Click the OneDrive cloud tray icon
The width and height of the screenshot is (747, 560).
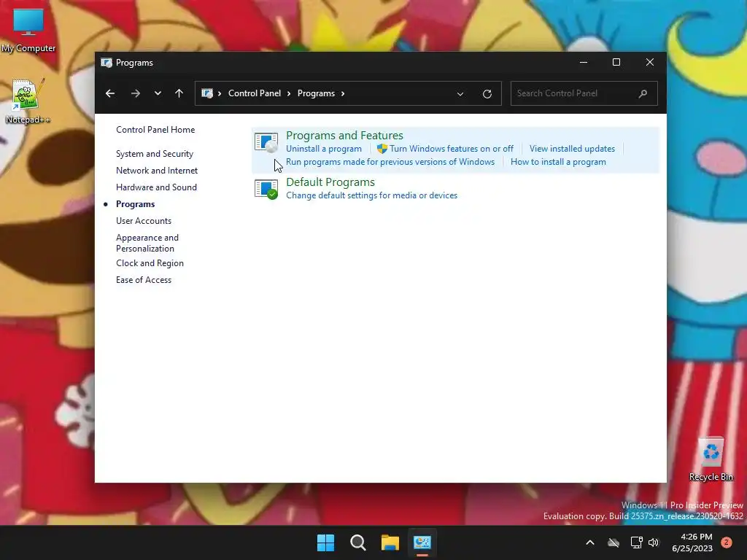[x=614, y=542]
